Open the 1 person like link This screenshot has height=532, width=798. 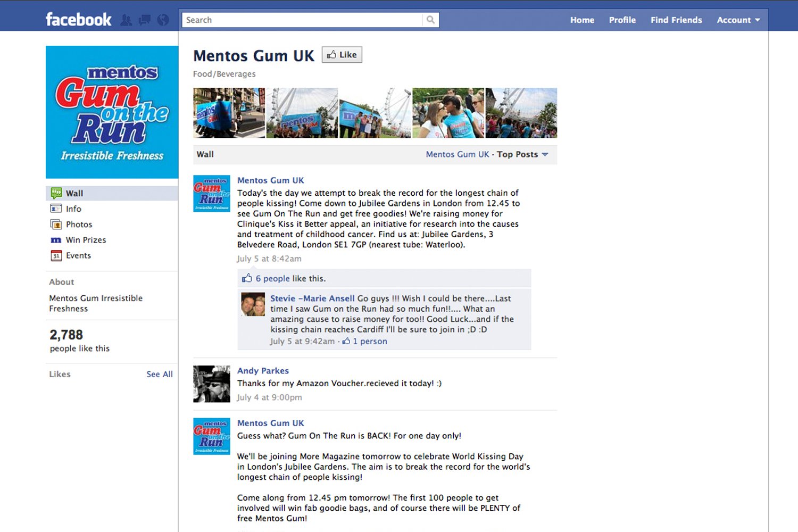[370, 341]
